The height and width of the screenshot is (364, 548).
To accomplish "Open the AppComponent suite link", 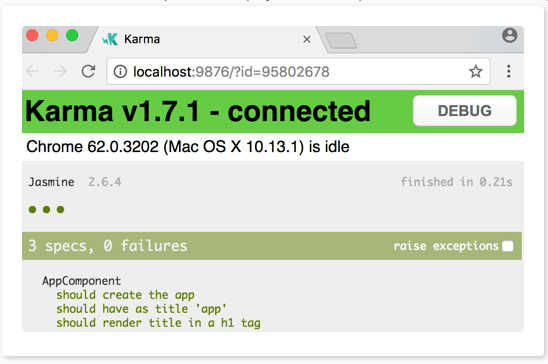I will point(81,281).
